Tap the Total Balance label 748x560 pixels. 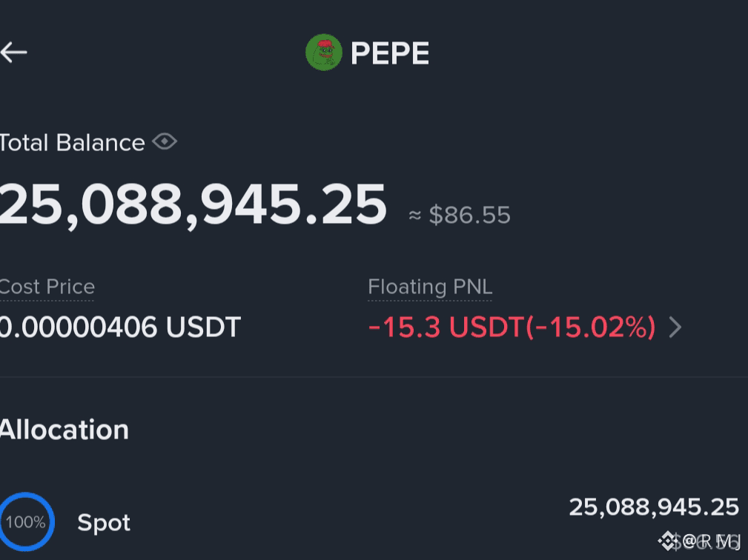[72, 142]
